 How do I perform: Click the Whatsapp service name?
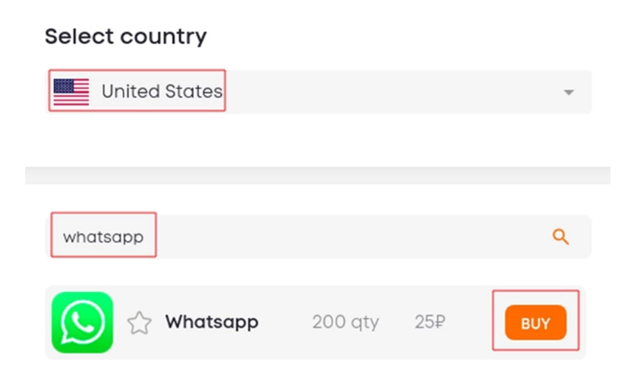click(x=212, y=322)
